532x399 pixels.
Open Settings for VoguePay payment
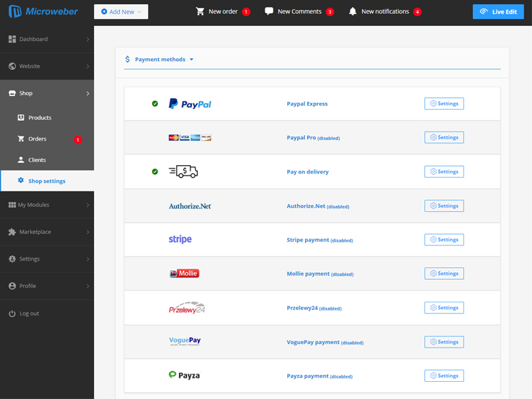(x=444, y=341)
